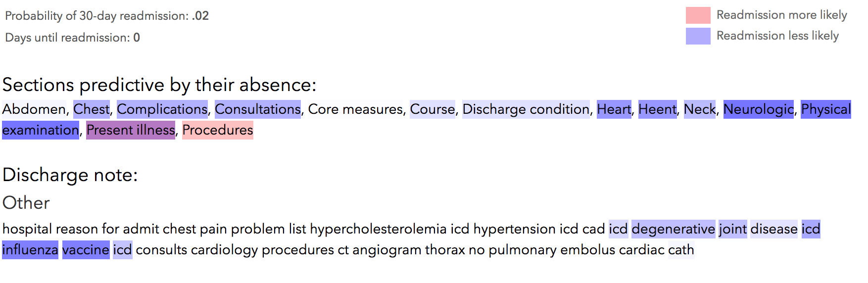This screenshot has height=283, width=868.
Task: Click the 'Consultations' section label
Action: pos(257,109)
